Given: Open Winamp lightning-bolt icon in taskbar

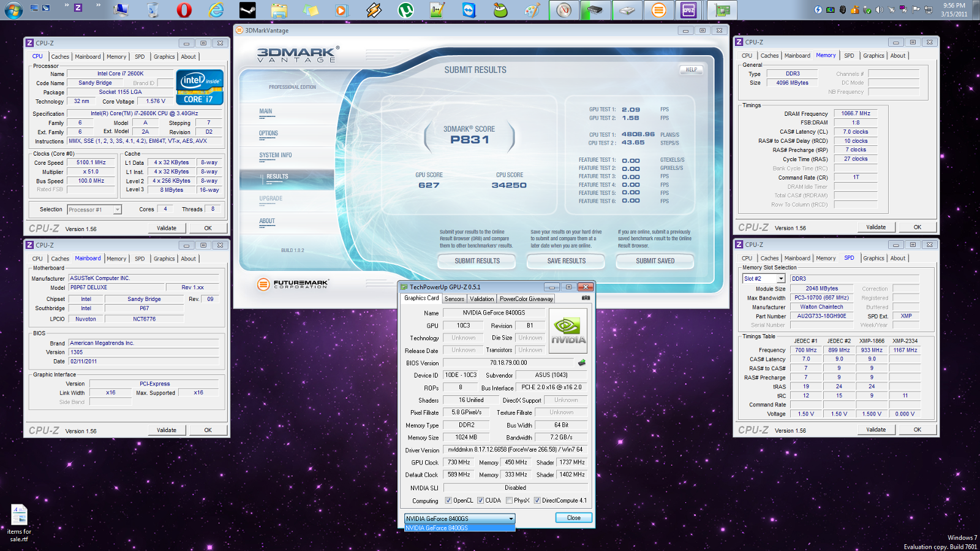Looking at the screenshot, I should [374, 10].
